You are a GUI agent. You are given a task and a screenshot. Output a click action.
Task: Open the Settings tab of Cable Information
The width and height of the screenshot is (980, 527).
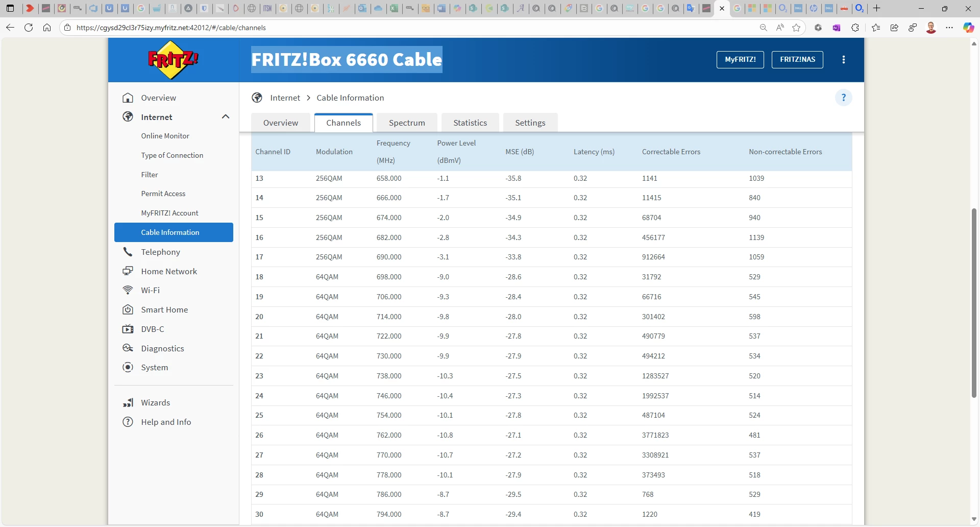[530, 123]
